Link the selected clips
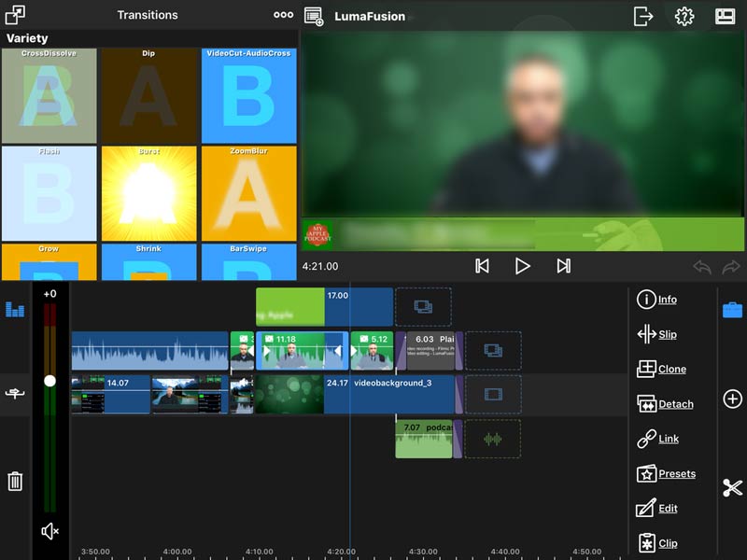The image size is (747, 560). [x=658, y=439]
